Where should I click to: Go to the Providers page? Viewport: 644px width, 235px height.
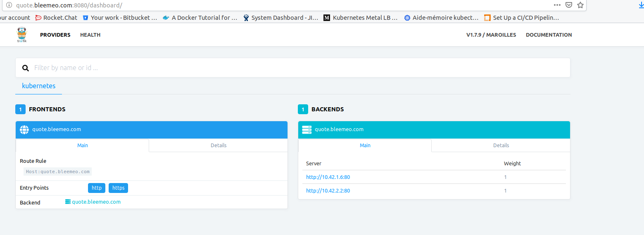(55, 35)
